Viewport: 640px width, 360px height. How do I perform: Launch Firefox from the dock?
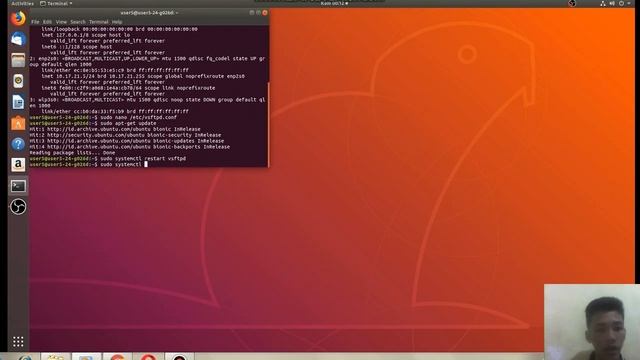pos(18,19)
